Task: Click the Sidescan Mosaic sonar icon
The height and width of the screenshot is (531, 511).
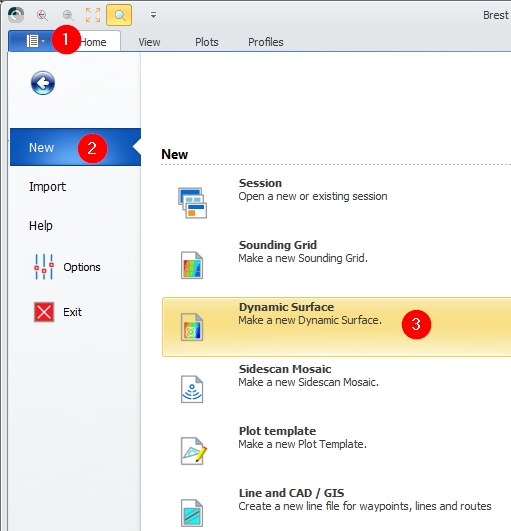Action: pyautogui.click(x=192, y=389)
